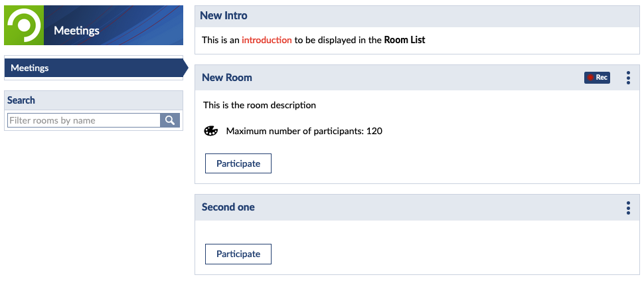
Task: Select the Meetings item in the left menu
Action: click(29, 68)
